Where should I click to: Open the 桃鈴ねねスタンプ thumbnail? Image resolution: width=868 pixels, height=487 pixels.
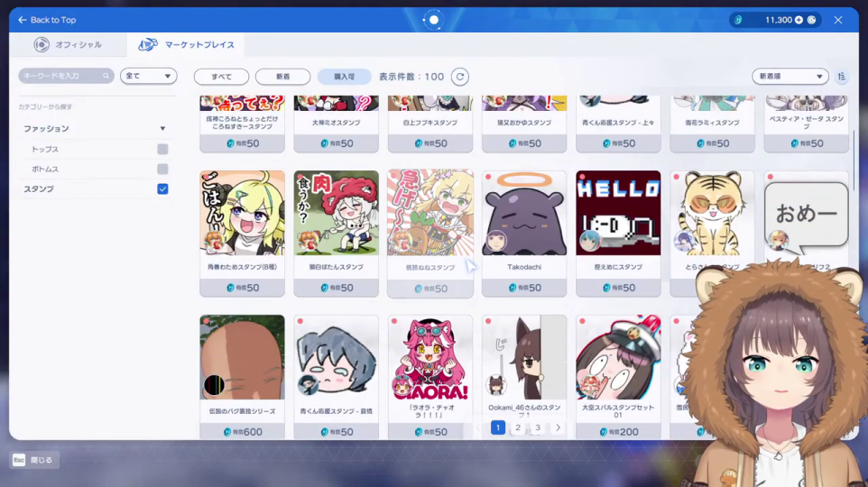(430, 213)
